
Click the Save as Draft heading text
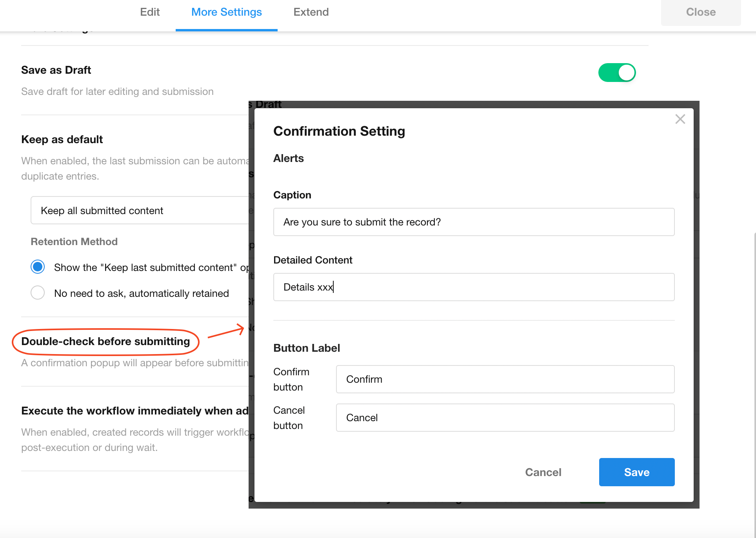tap(56, 70)
